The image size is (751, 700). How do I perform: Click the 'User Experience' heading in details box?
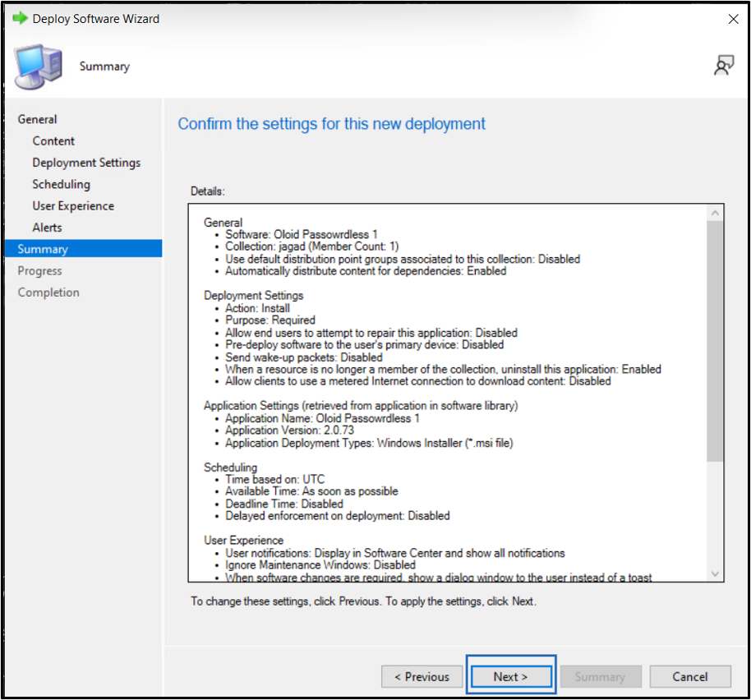coord(243,540)
